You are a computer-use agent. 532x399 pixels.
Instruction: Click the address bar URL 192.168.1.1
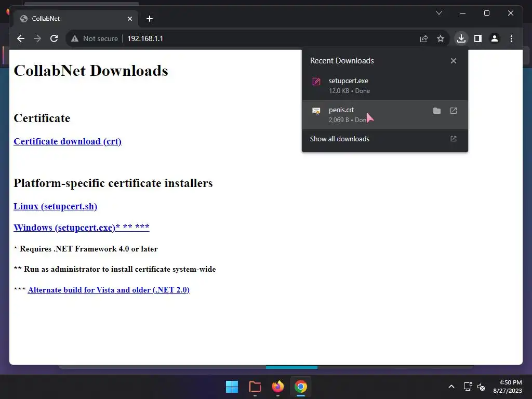(x=145, y=38)
